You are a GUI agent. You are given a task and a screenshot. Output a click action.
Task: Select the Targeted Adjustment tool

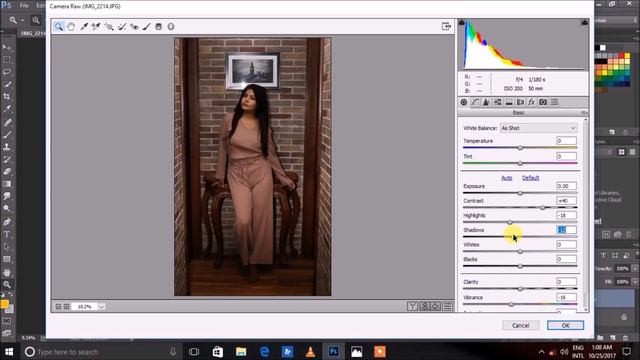pos(109,27)
